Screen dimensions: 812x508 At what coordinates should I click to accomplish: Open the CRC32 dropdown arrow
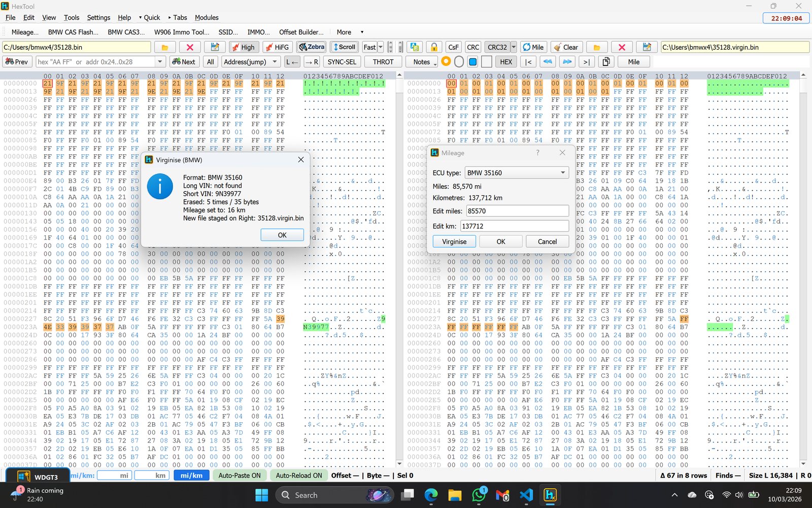click(514, 47)
